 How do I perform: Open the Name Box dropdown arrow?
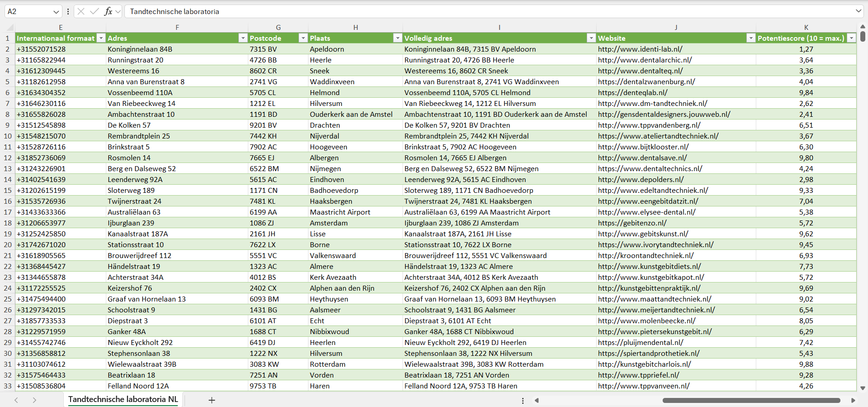56,12
